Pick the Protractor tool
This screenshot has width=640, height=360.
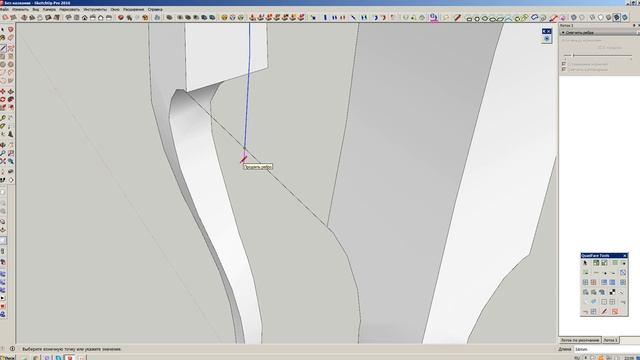tap(3, 126)
